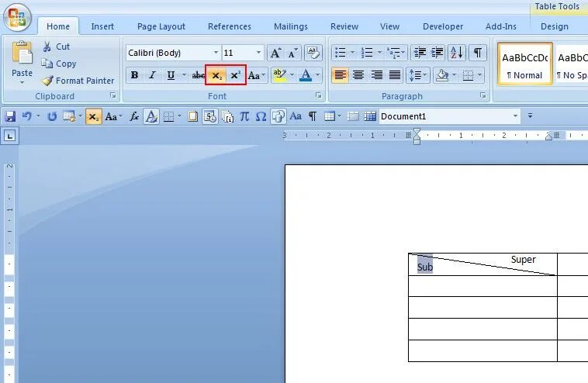Open the Table Tools Design tab

(554, 26)
